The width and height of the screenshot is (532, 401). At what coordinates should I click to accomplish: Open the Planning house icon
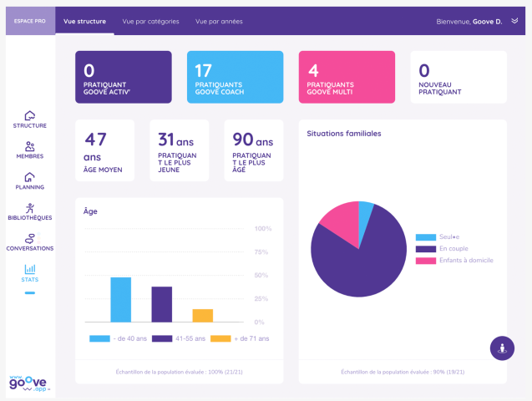[x=29, y=177]
